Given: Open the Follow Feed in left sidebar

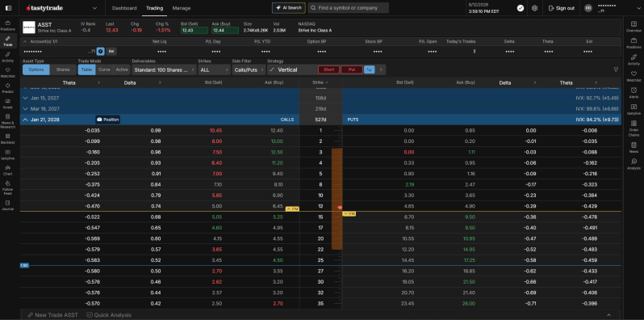Looking at the screenshot, I should point(8,187).
